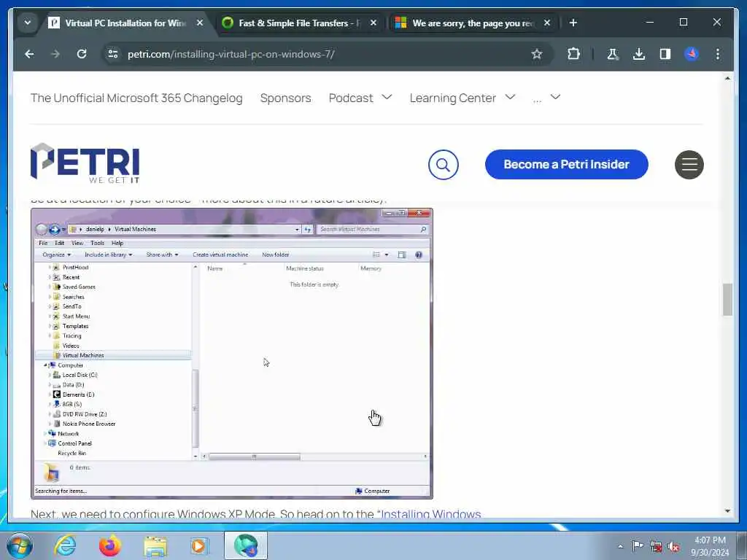Screen dimensions: 747x560
Task: Expand the Learning Center menu
Action: click(x=462, y=98)
